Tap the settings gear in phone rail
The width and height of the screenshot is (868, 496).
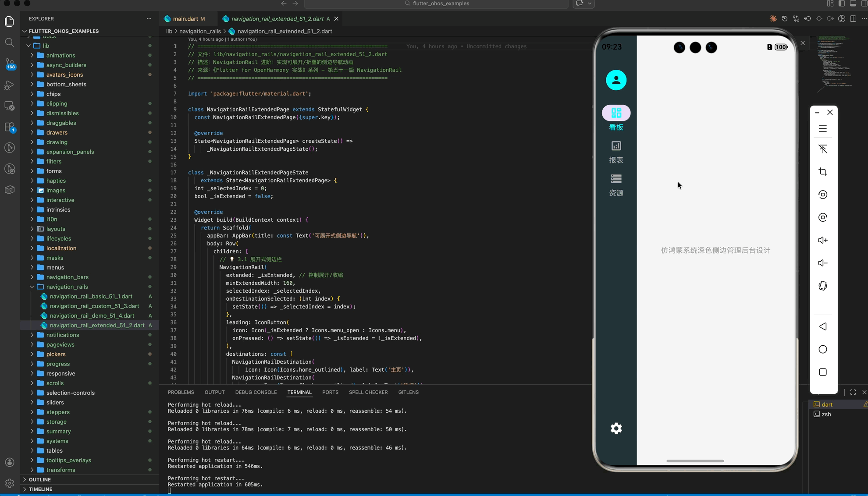(616, 429)
